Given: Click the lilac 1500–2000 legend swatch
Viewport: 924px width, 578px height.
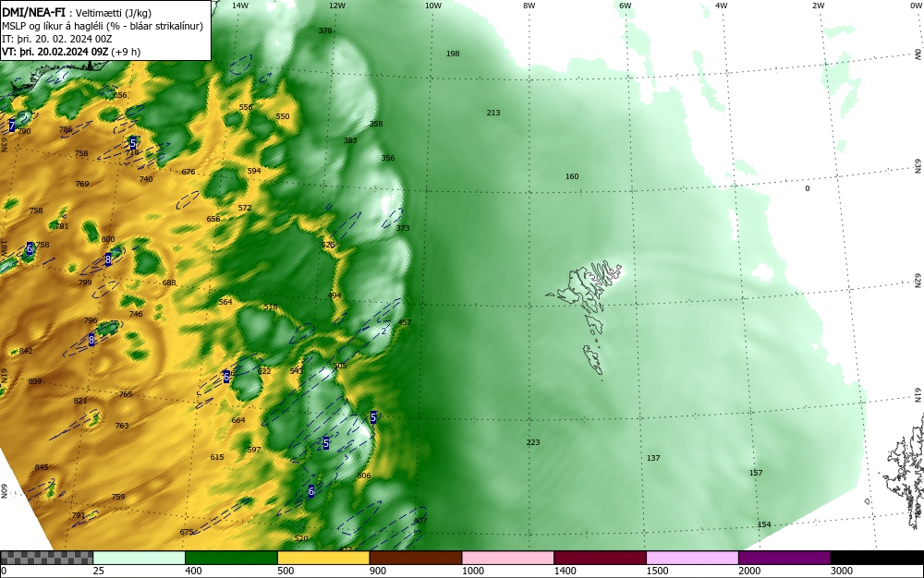Looking at the screenshot, I should pos(692,558).
